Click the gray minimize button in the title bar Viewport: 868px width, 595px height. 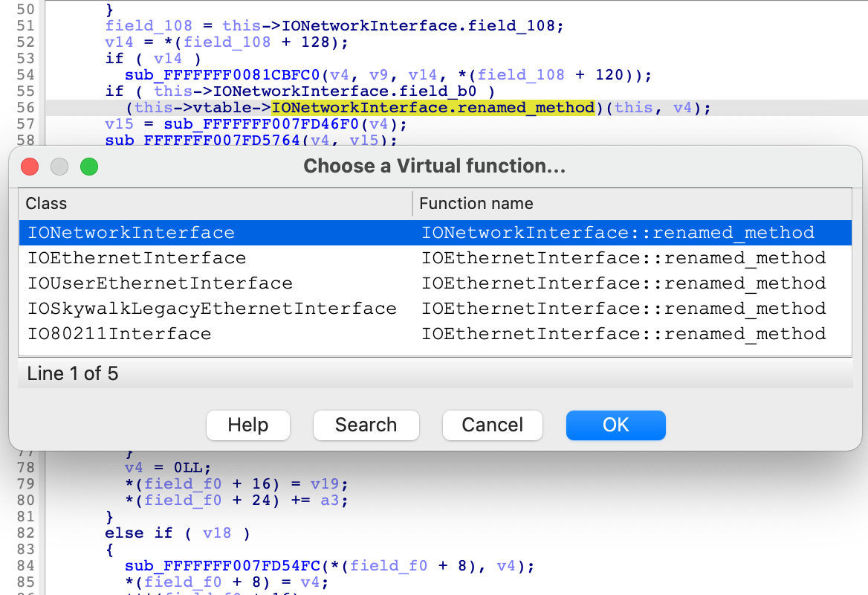pyautogui.click(x=59, y=167)
